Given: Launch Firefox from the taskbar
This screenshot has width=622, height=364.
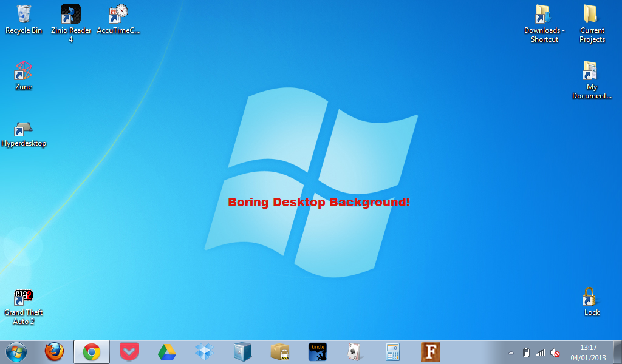Looking at the screenshot, I should click(x=54, y=352).
